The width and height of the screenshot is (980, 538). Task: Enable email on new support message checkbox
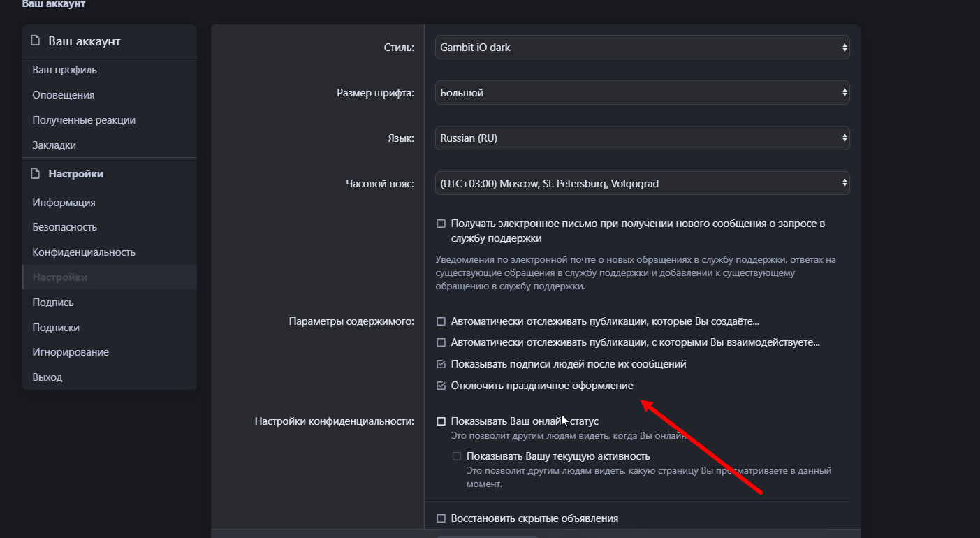441,224
